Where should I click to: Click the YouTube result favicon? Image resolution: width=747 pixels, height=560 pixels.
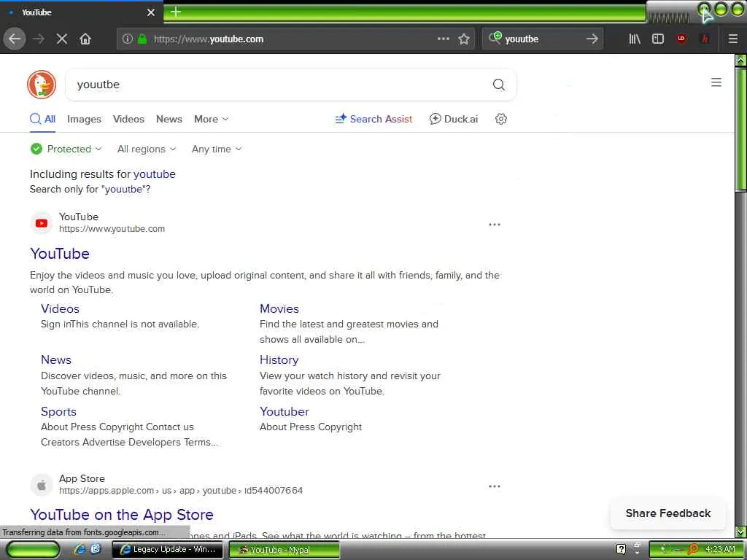click(x=42, y=223)
